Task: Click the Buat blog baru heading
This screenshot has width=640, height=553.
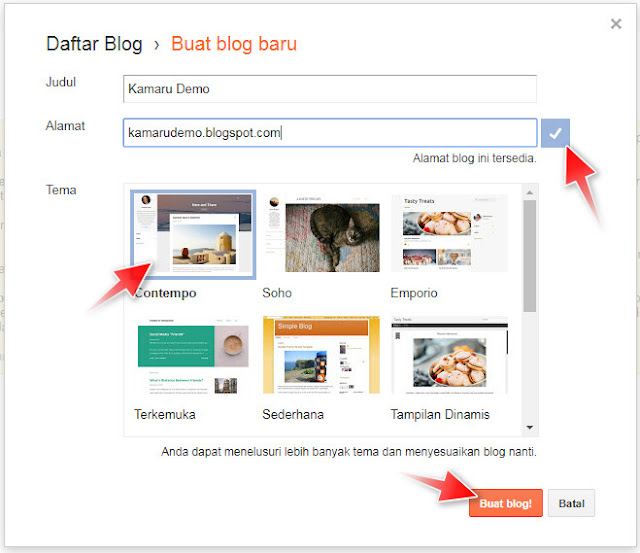Action: point(234,44)
